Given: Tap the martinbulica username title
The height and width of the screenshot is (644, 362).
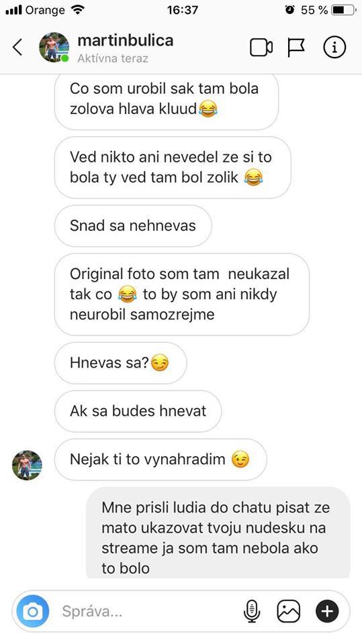Looking at the screenshot, I should tap(126, 40).
